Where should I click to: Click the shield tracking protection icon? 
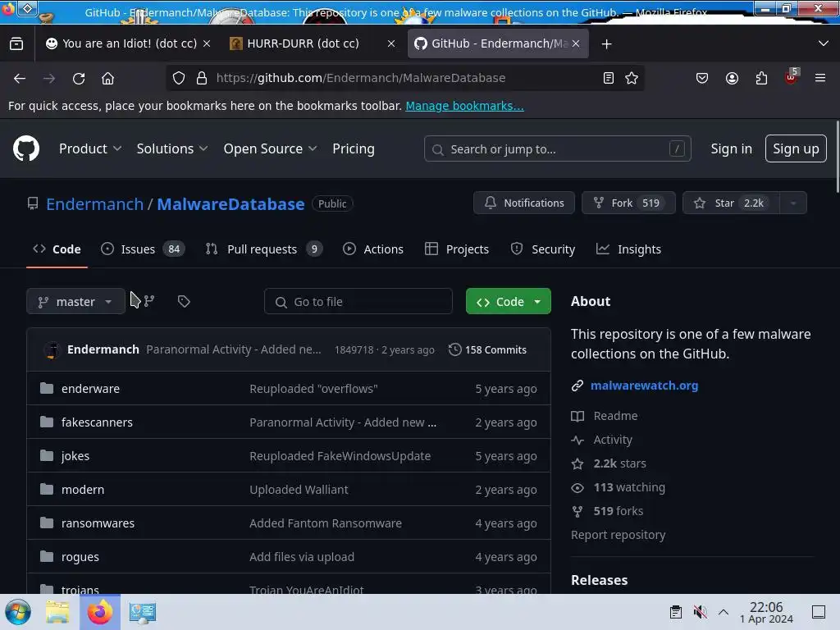[x=179, y=78]
